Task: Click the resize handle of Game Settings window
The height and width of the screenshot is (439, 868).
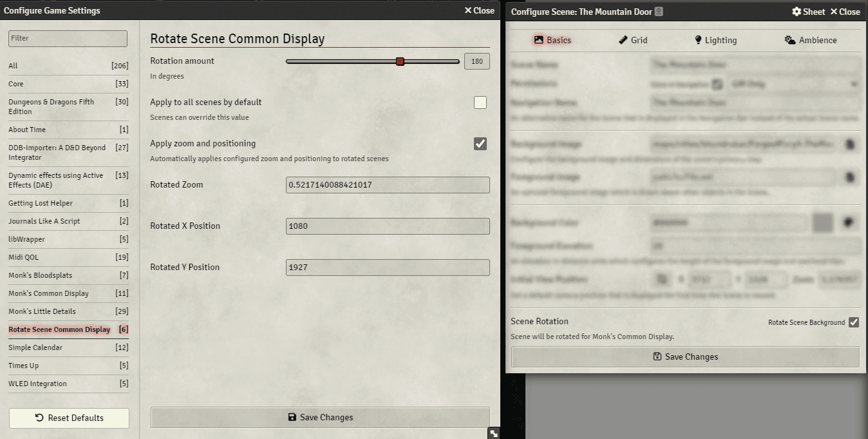Action: point(493,433)
